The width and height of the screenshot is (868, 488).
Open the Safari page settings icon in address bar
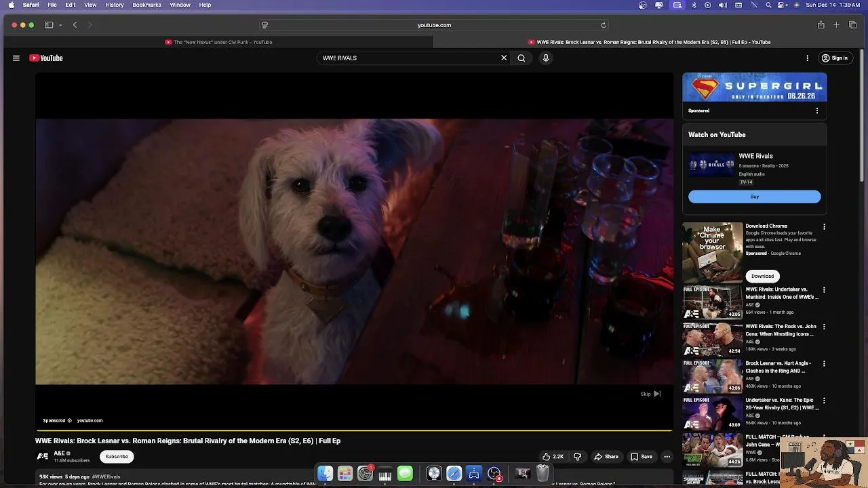(x=265, y=25)
